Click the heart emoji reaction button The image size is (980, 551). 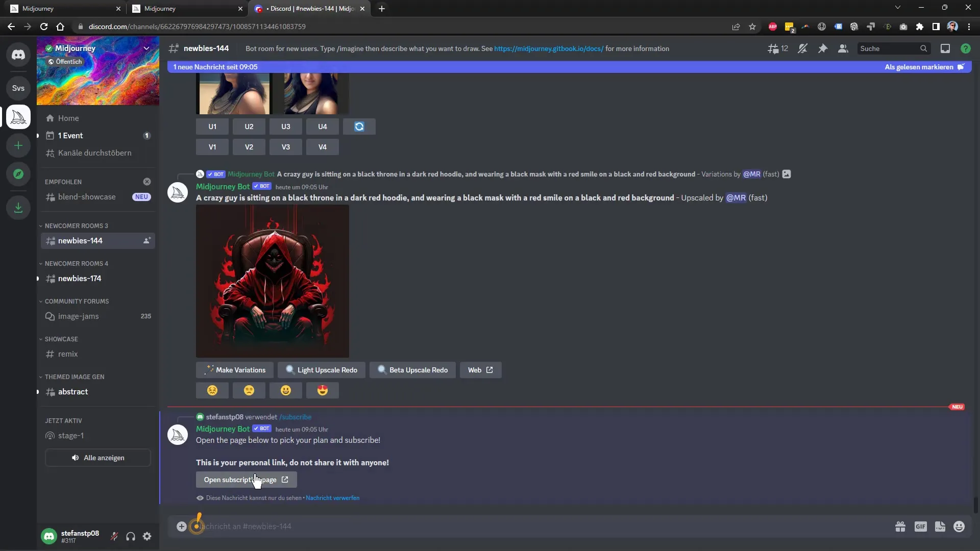pos(323,390)
